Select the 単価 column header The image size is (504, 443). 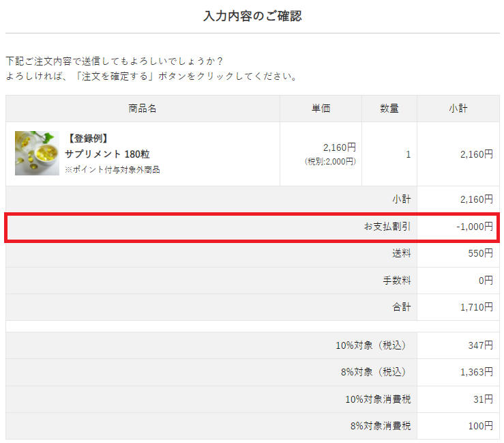coord(321,109)
